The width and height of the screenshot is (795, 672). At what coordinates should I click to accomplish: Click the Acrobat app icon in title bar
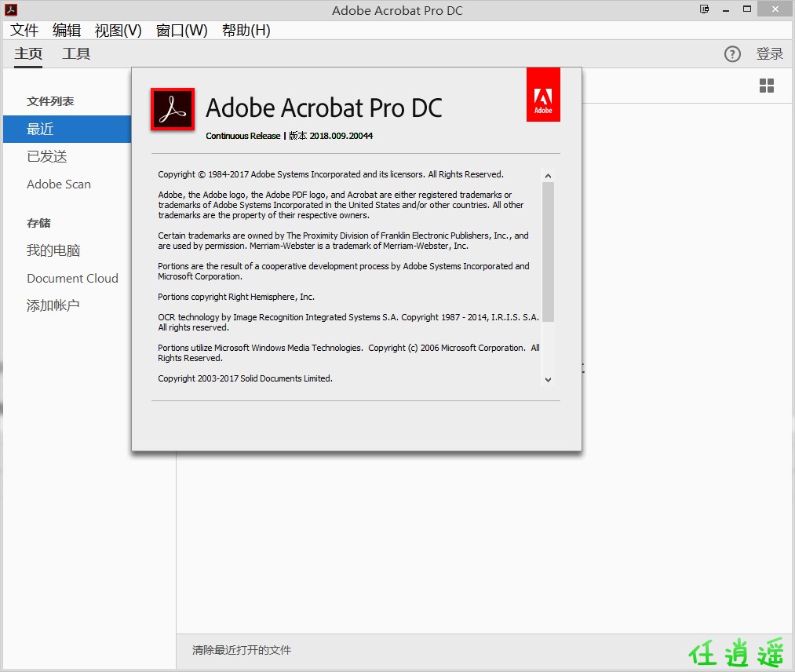point(11,9)
